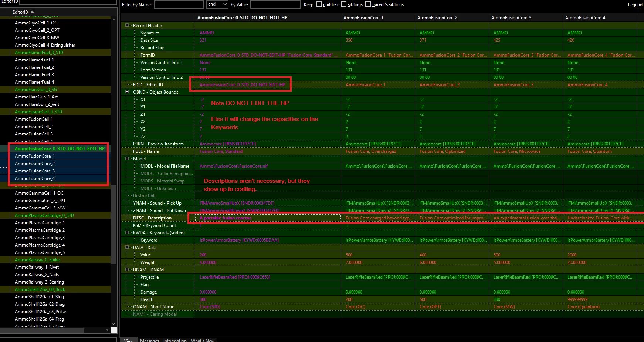Collapse the Record Header node
This screenshot has height=342, width=644.
pyautogui.click(x=127, y=26)
